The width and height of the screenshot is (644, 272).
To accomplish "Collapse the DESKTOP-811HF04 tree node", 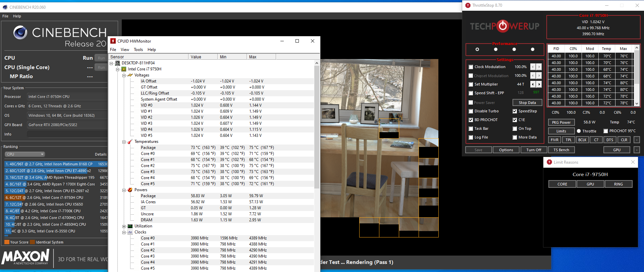I will (111, 63).
